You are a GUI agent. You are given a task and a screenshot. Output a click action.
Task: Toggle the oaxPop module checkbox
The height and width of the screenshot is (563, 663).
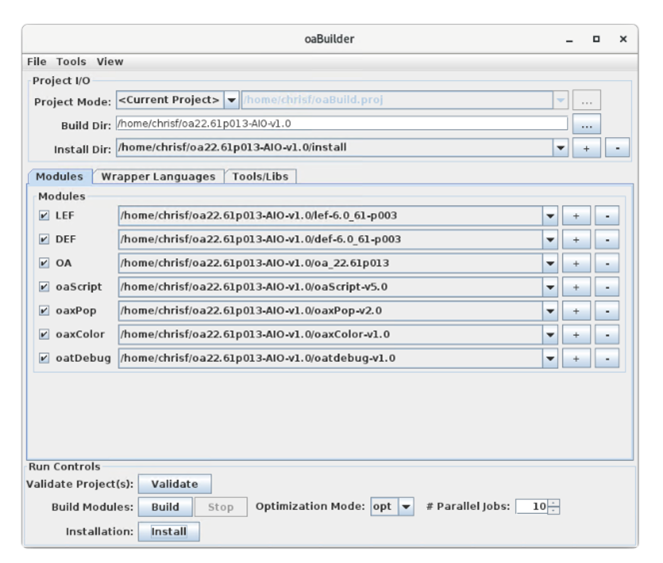point(43,310)
